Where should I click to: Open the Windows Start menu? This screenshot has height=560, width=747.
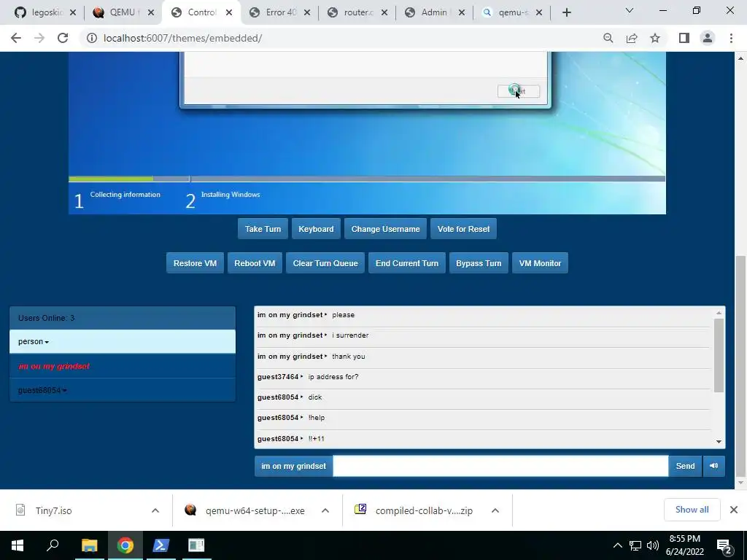click(18, 545)
